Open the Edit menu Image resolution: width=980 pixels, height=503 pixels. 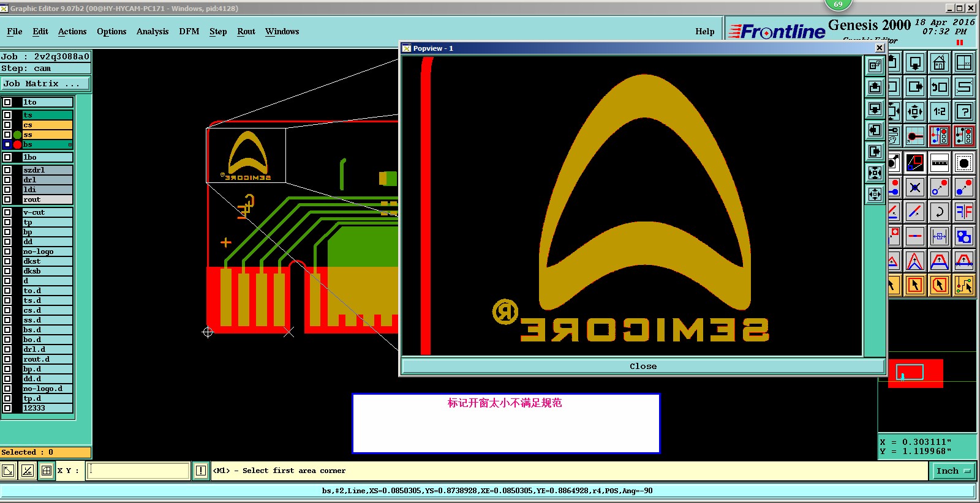40,31
